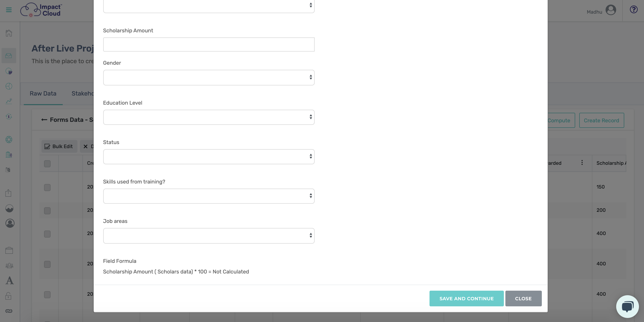
Task: Click the Madhu user avatar icon
Action: coord(611,10)
